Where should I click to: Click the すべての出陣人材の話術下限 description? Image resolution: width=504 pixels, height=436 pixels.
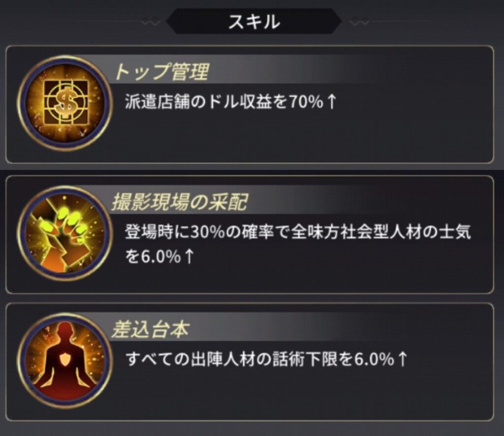267,359
